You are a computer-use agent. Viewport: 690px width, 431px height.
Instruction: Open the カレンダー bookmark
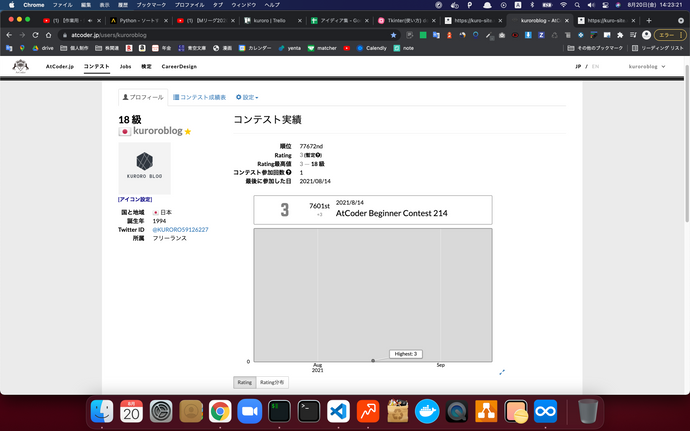pyautogui.click(x=255, y=48)
